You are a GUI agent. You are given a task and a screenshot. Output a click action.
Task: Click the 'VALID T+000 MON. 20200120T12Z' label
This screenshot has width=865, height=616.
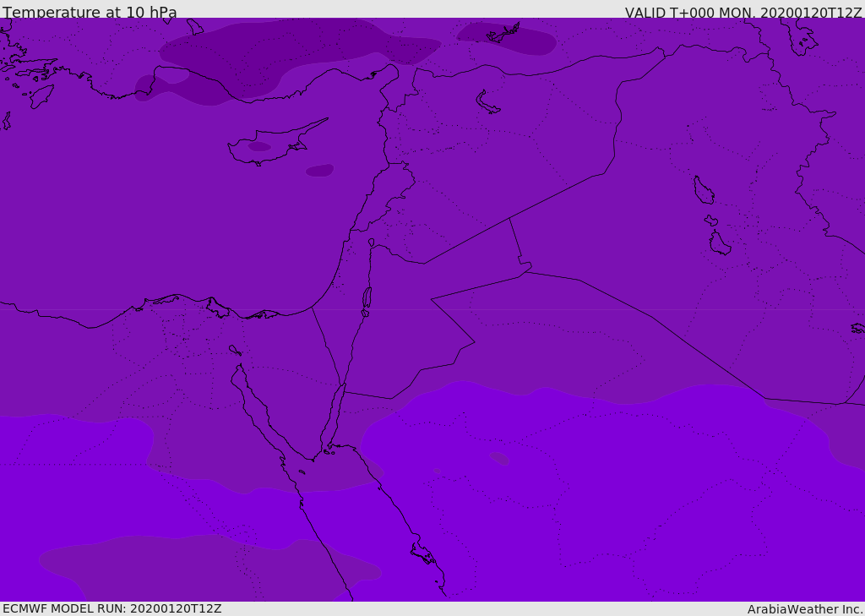pos(743,12)
